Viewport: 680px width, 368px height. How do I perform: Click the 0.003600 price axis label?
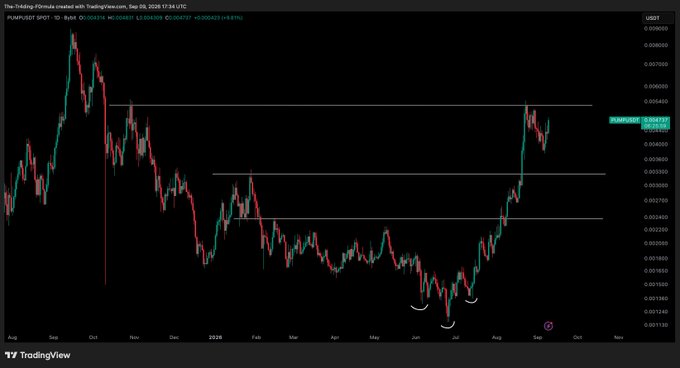656,160
